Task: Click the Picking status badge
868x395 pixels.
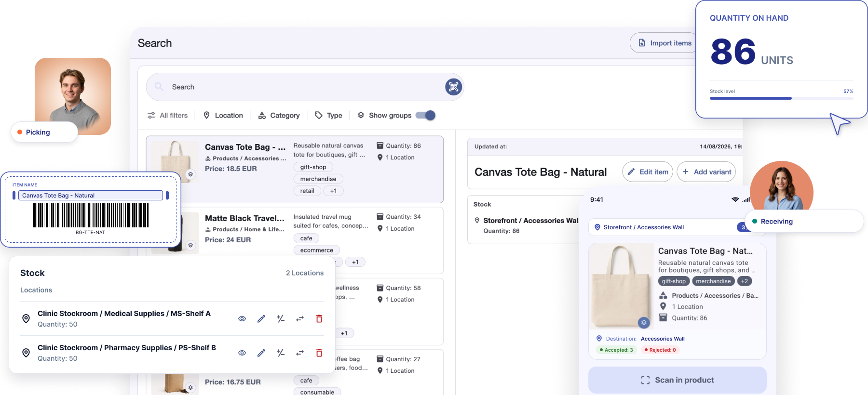Action: point(44,132)
